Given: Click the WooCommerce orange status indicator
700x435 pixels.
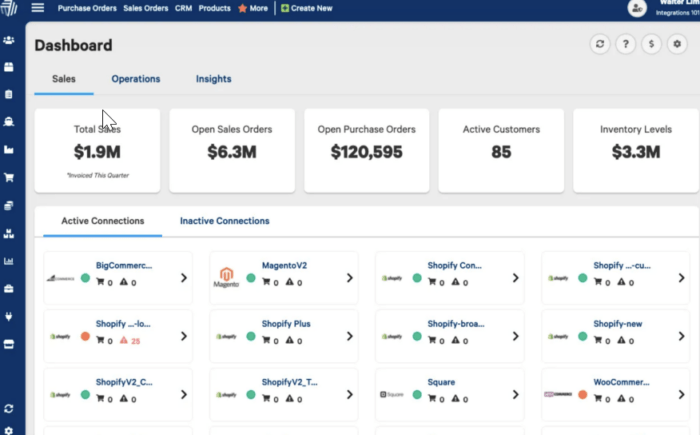Looking at the screenshot, I should tap(583, 394).
